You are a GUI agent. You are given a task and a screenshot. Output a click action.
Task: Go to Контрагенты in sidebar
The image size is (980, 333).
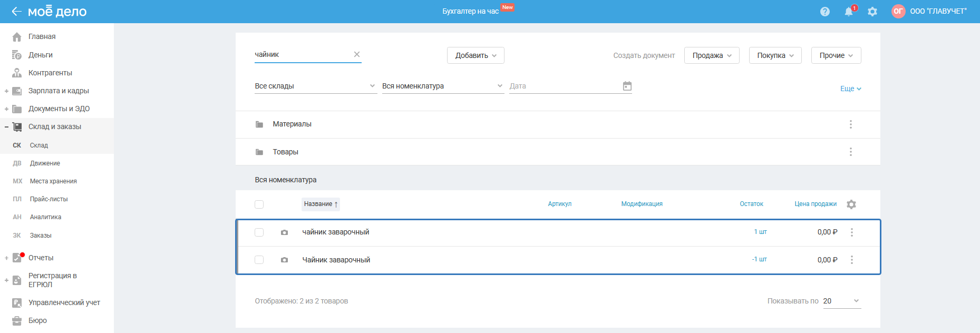(x=50, y=73)
